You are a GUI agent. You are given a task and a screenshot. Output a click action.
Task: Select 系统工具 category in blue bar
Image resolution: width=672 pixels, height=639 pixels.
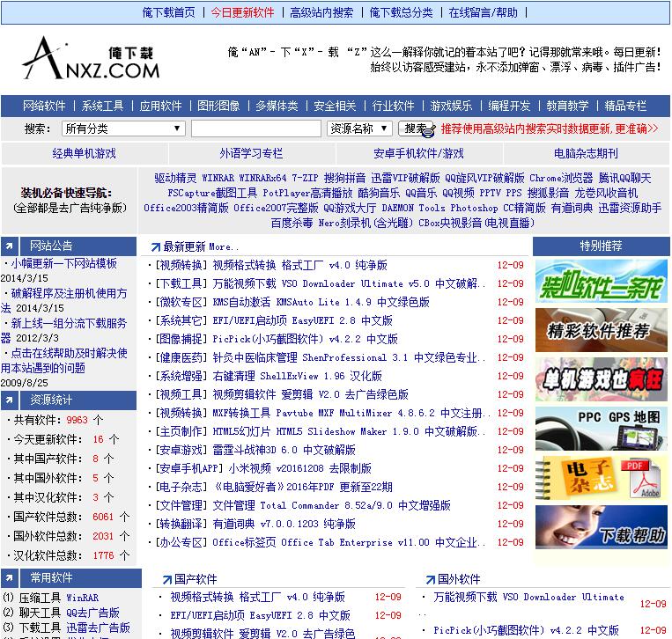[x=102, y=106]
